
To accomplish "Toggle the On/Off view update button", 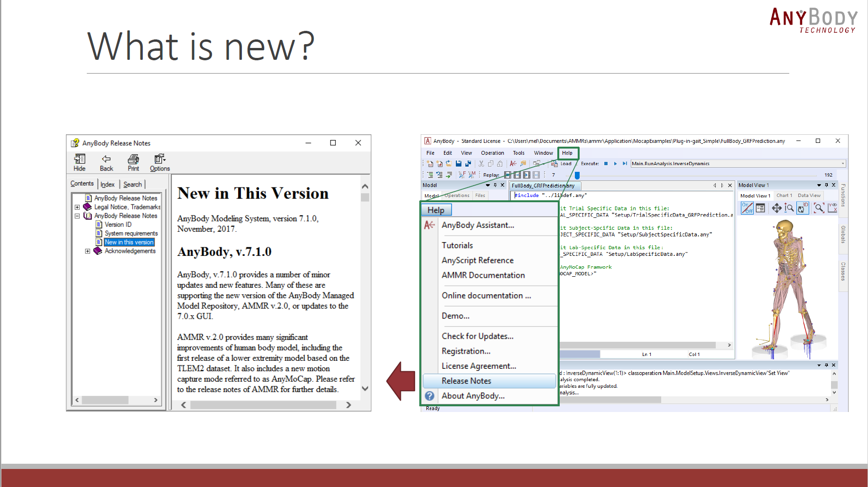I will (x=747, y=208).
